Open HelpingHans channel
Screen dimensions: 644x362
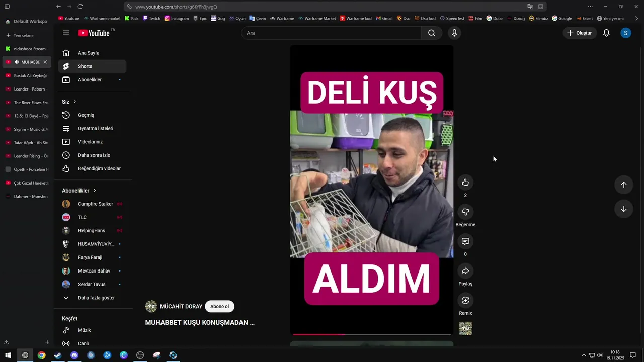[x=92, y=231]
